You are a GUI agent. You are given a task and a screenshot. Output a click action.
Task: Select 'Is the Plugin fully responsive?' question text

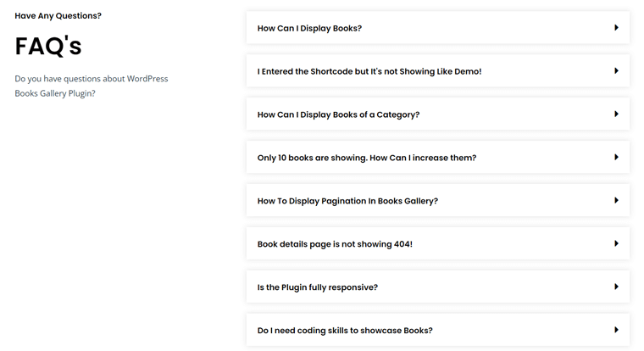pos(317,288)
